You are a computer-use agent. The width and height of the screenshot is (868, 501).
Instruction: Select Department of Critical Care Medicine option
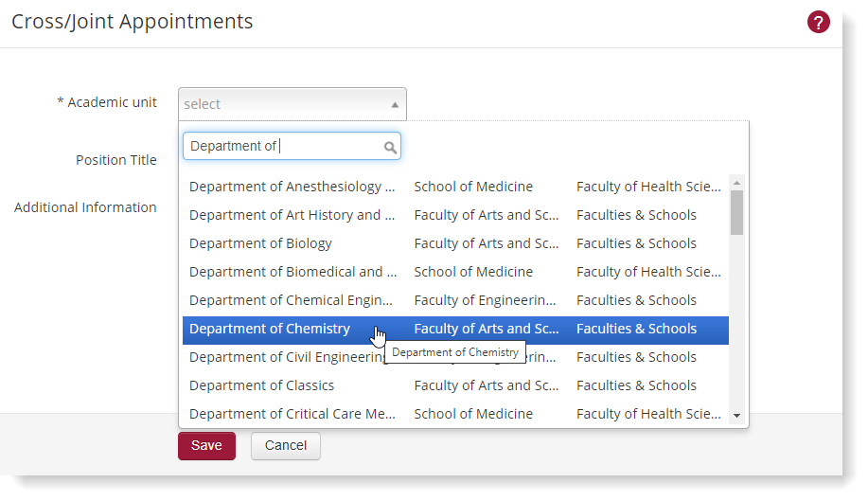click(292, 414)
